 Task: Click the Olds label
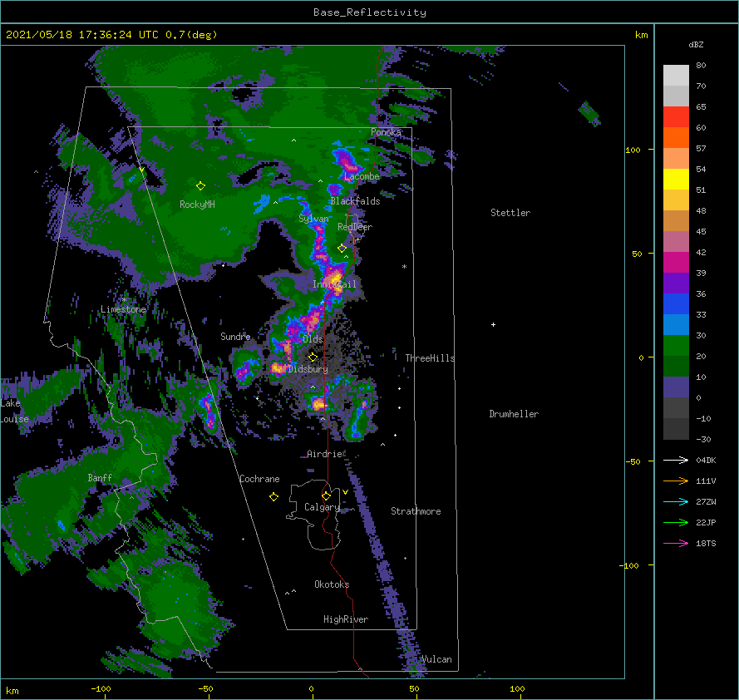313,339
